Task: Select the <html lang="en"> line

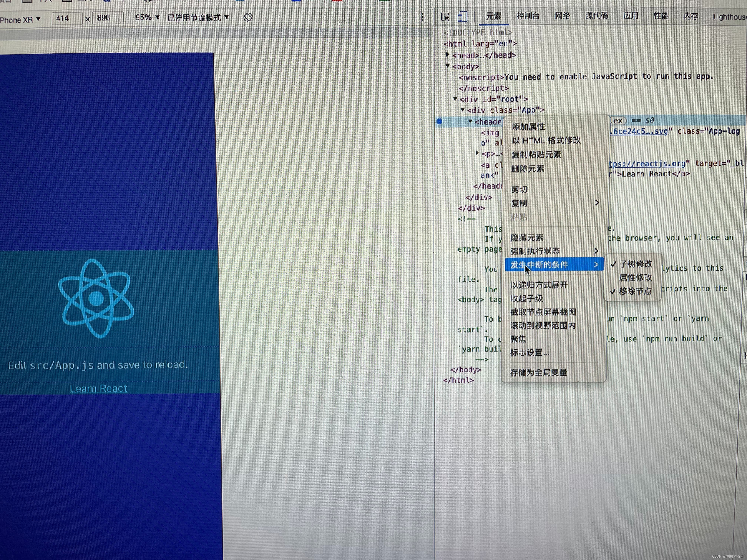Action: click(x=480, y=44)
